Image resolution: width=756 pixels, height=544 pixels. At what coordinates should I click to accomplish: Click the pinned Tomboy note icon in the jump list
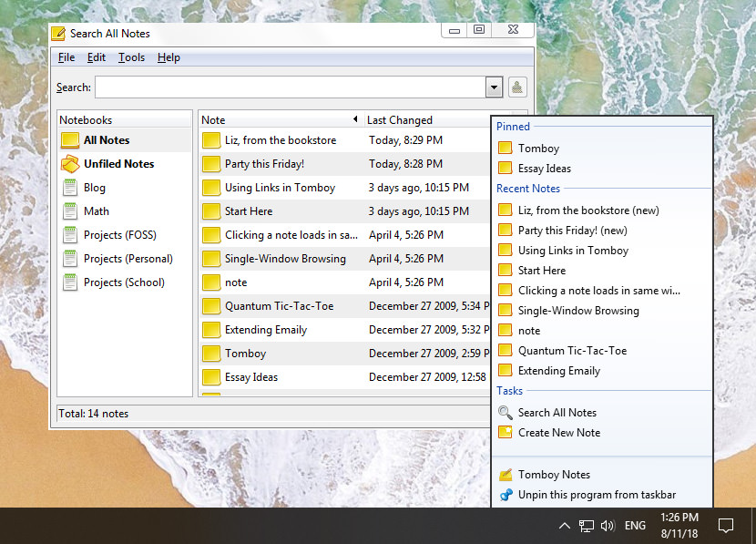[x=505, y=148]
